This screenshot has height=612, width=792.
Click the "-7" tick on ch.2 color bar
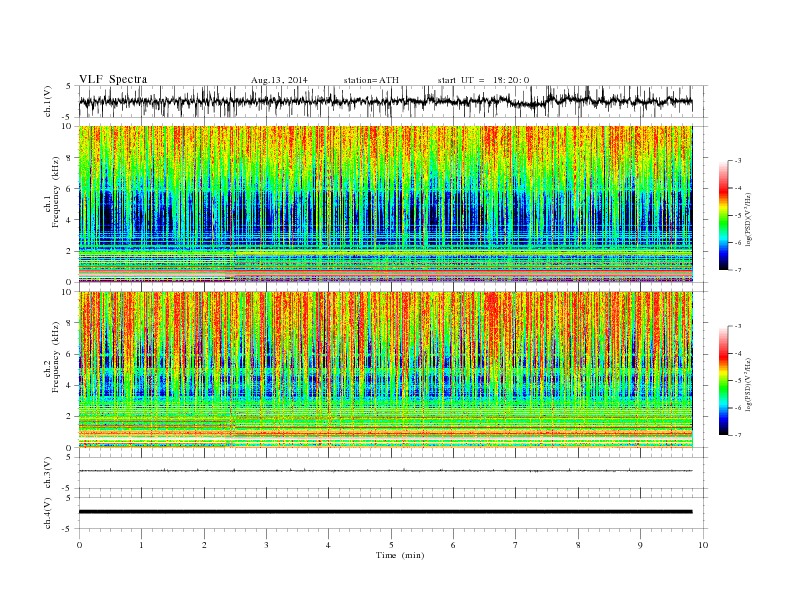tap(738, 435)
